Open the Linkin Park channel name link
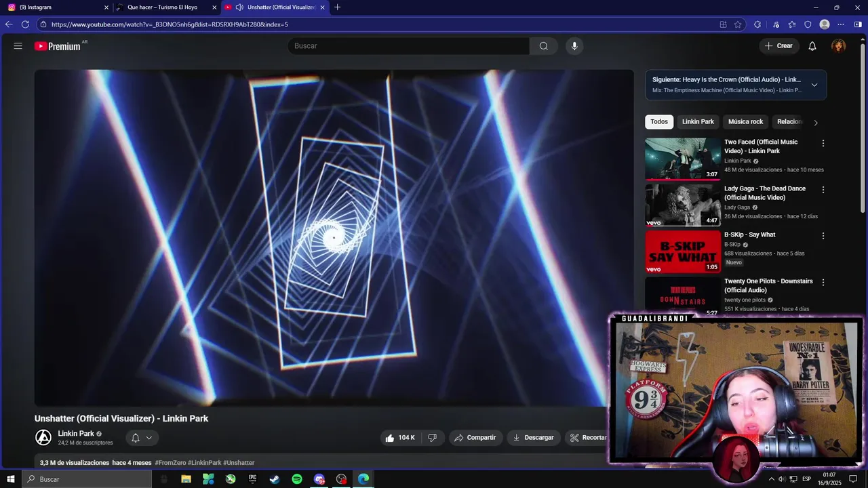The image size is (868, 488). click(76, 434)
